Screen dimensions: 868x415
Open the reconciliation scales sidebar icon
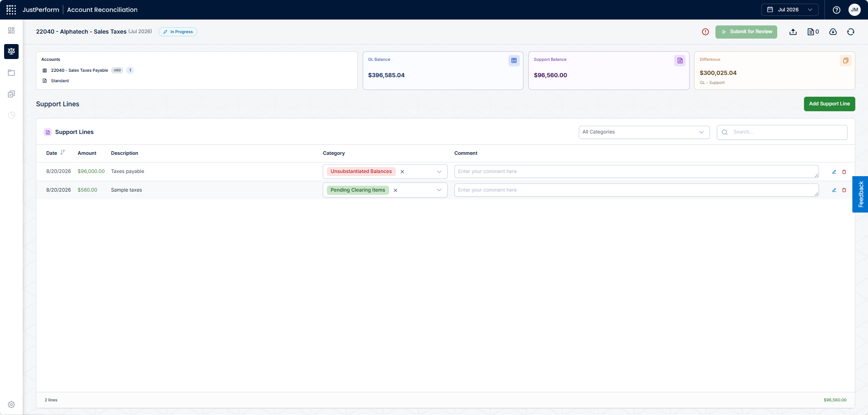(11, 51)
